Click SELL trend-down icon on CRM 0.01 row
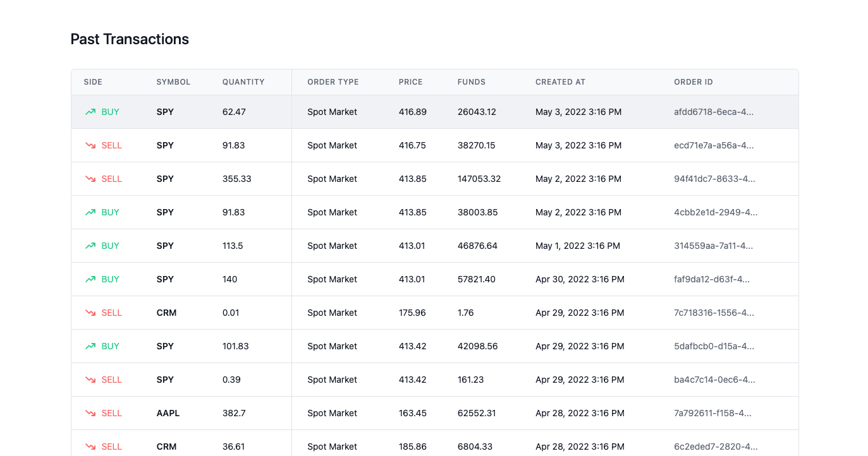 coord(90,313)
